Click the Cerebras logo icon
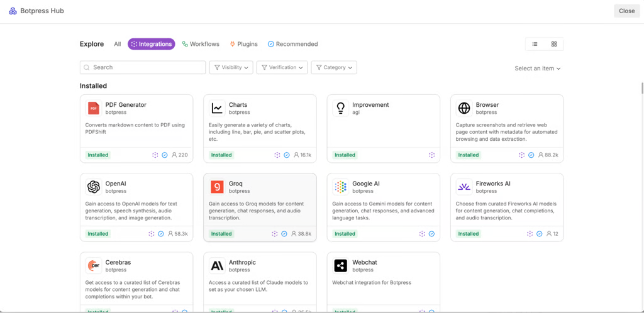 [94, 266]
